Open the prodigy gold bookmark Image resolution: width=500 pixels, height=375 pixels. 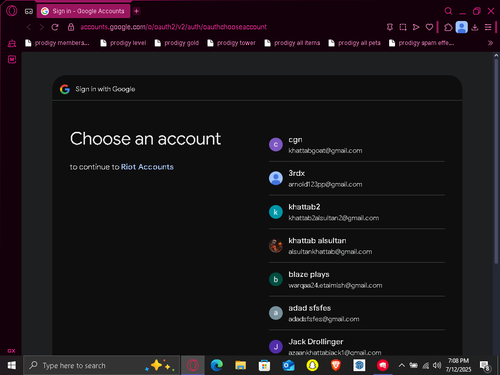click(177, 43)
